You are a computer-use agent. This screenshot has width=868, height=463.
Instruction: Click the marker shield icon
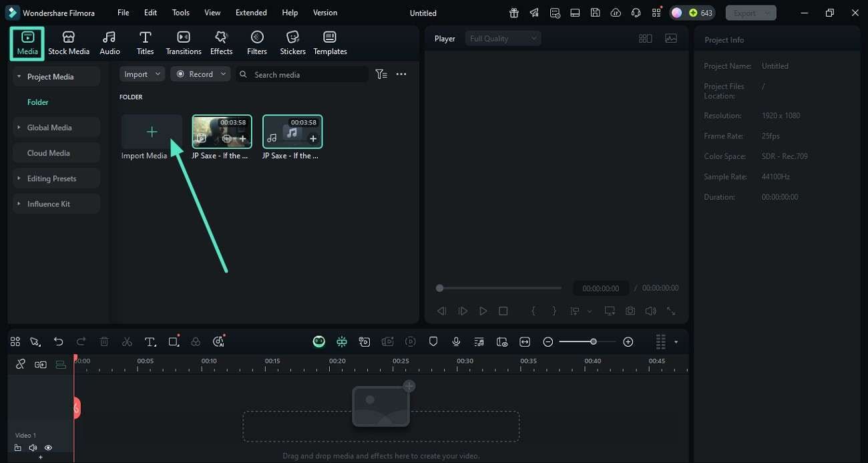[x=433, y=341]
